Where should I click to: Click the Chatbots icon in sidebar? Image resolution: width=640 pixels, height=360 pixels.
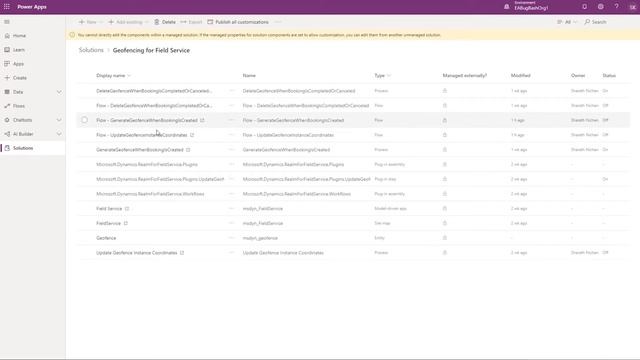tap(7, 120)
